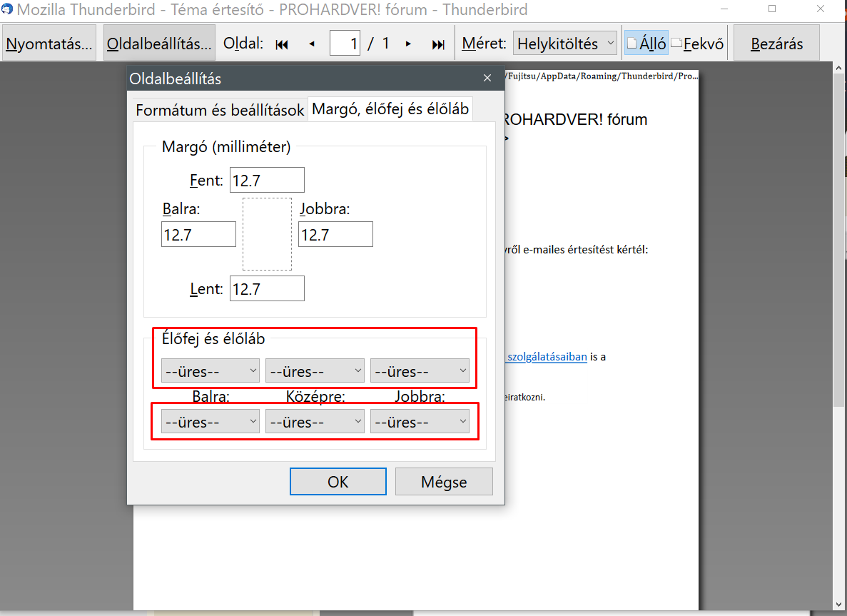Click the 'Élőfej és élőláb' group label
847x616 pixels.
tap(213, 339)
